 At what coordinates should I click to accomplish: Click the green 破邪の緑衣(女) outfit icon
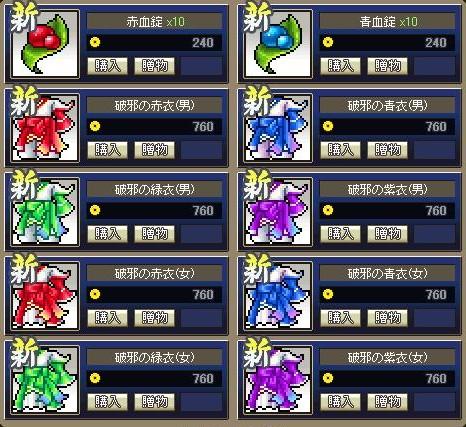click(45, 380)
